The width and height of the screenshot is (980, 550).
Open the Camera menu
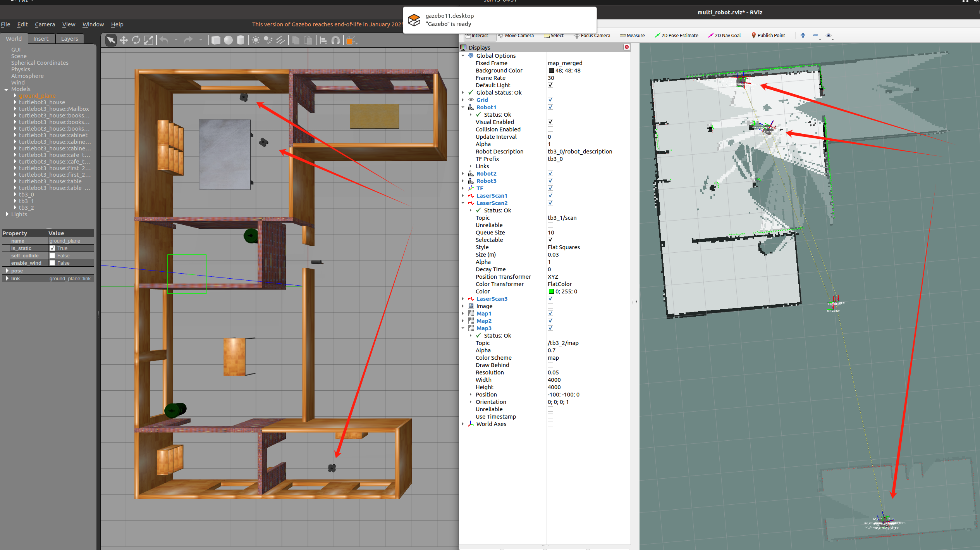tap(45, 24)
